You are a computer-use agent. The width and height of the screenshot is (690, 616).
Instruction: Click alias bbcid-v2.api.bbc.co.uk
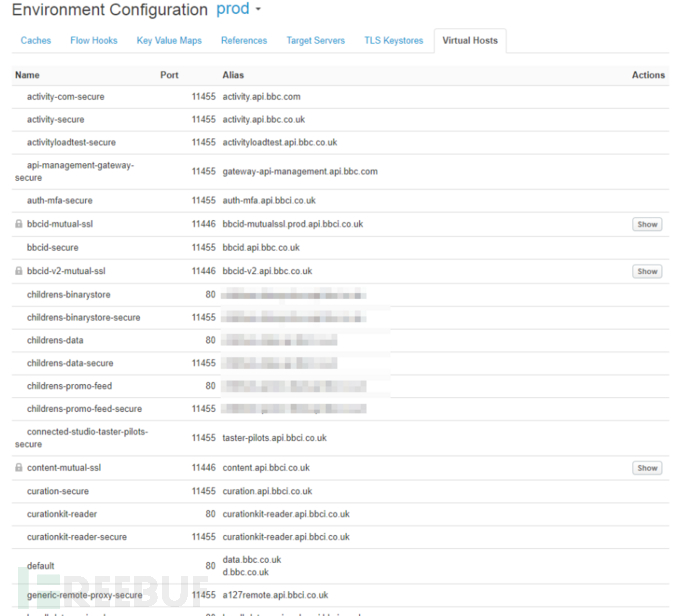[x=267, y=271]
